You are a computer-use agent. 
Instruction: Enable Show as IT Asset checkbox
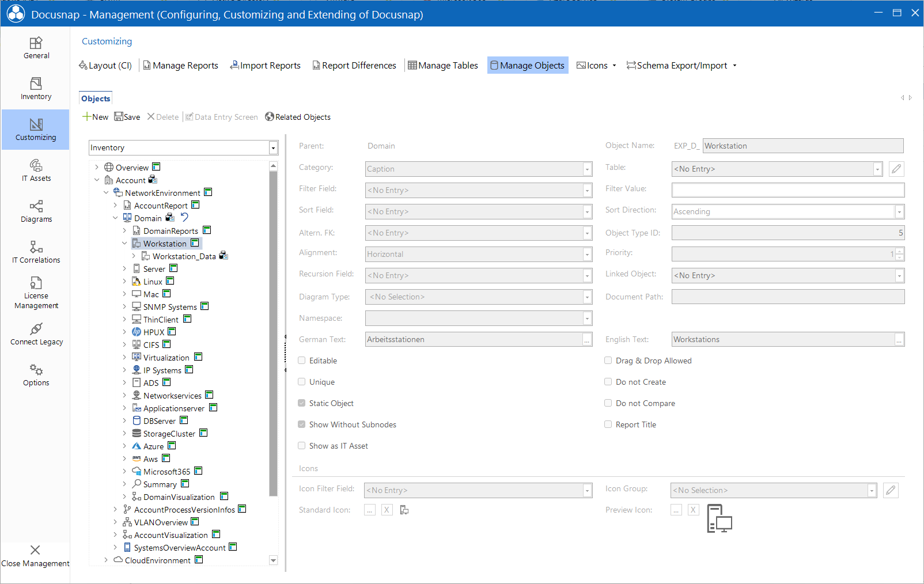point(301,446)
